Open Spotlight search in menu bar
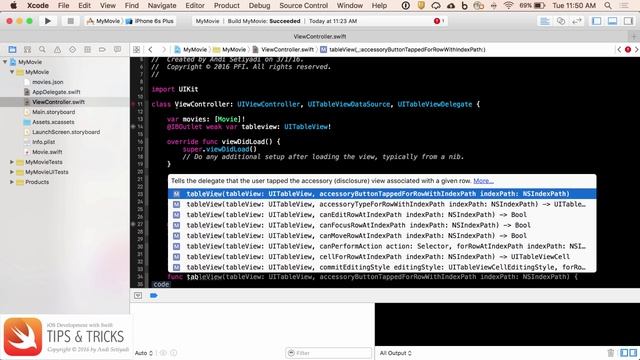 coord(608,6)
